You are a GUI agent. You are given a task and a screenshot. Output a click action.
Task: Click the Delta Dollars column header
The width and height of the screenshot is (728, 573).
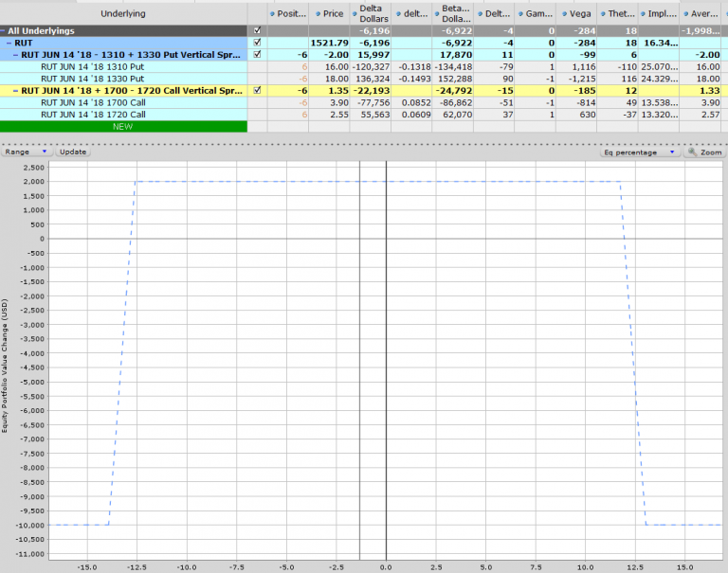point(372,14)
